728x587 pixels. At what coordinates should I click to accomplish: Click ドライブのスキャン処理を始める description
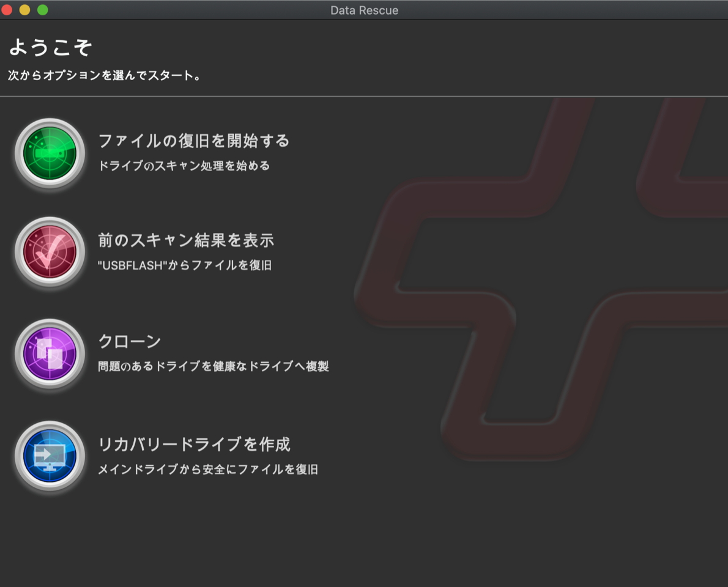[x=184, y=166]
